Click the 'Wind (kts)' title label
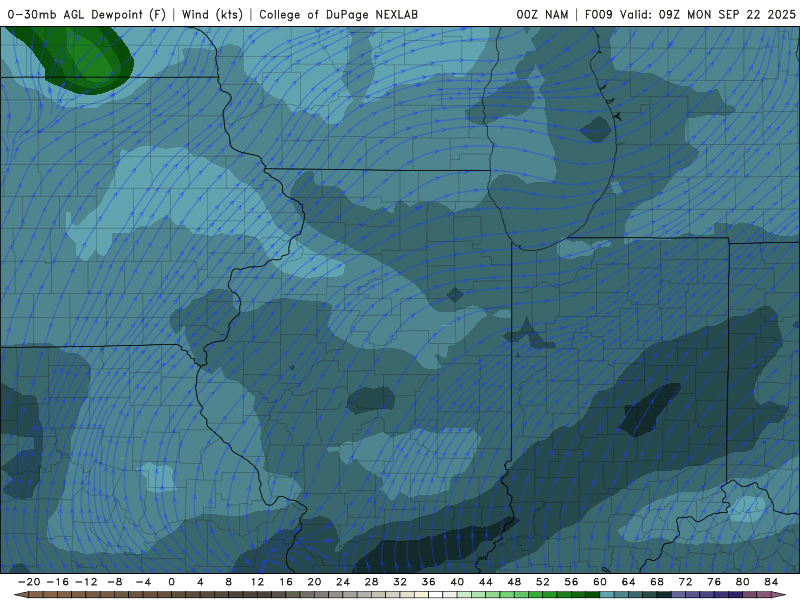800x600 pixels. [x=212, y=14]
